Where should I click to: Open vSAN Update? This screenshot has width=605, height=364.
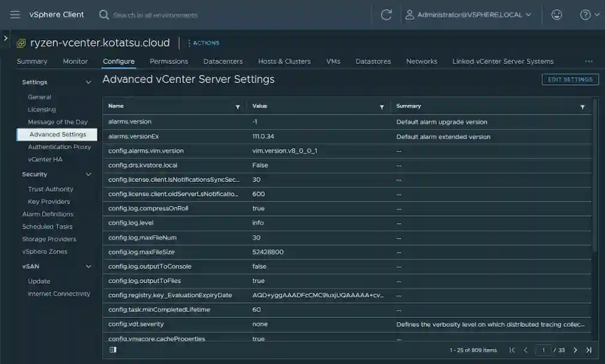point(39,281)
